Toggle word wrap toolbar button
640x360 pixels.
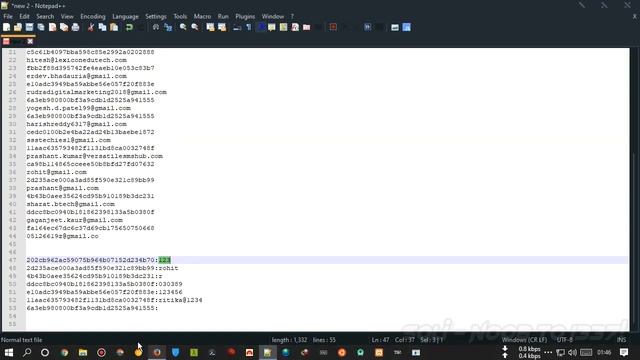click(x=237, y=27)
